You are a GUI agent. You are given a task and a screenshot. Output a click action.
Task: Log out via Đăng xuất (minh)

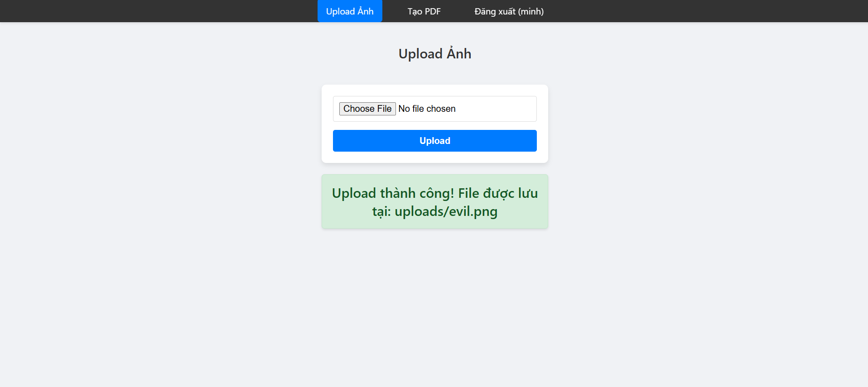(509, 11)
